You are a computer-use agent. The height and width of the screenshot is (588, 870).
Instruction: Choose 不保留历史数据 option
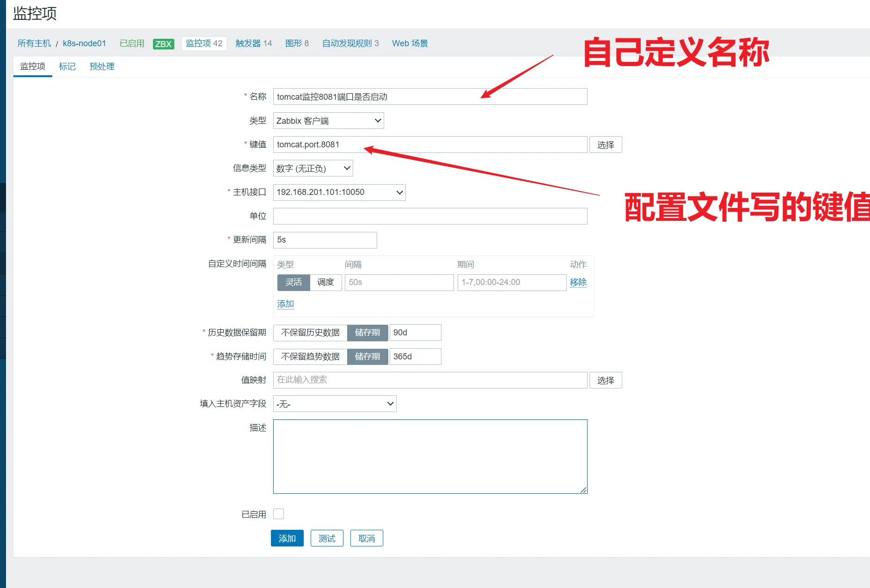tap(310, 333)
